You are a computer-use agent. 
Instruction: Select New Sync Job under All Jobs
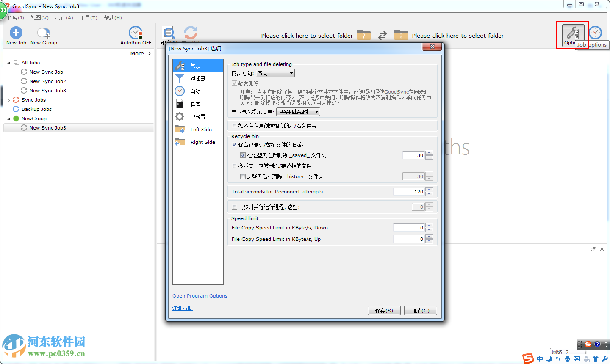(46, 72)
